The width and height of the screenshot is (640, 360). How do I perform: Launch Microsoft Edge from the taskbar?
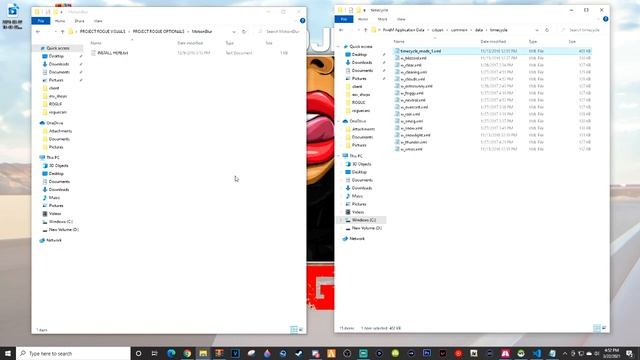coord(171,353)
